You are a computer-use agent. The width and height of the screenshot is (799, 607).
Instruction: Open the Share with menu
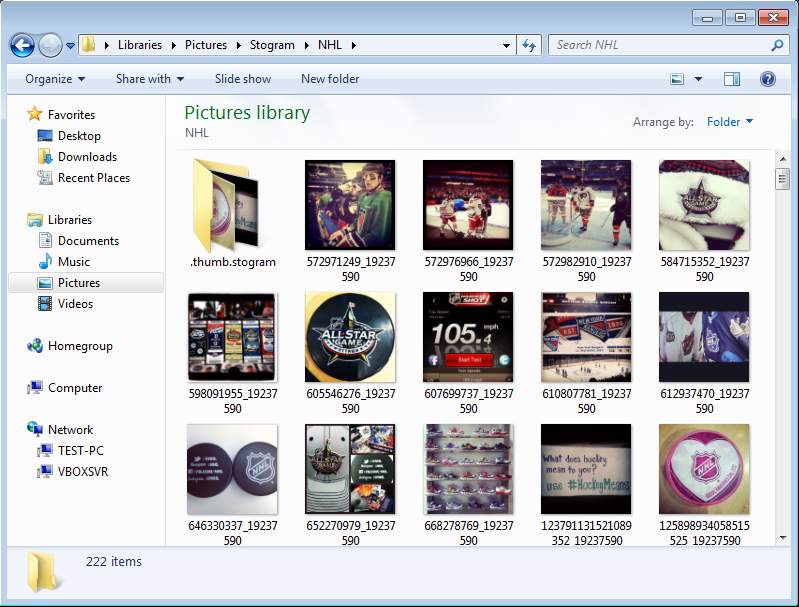coord(149,79)
